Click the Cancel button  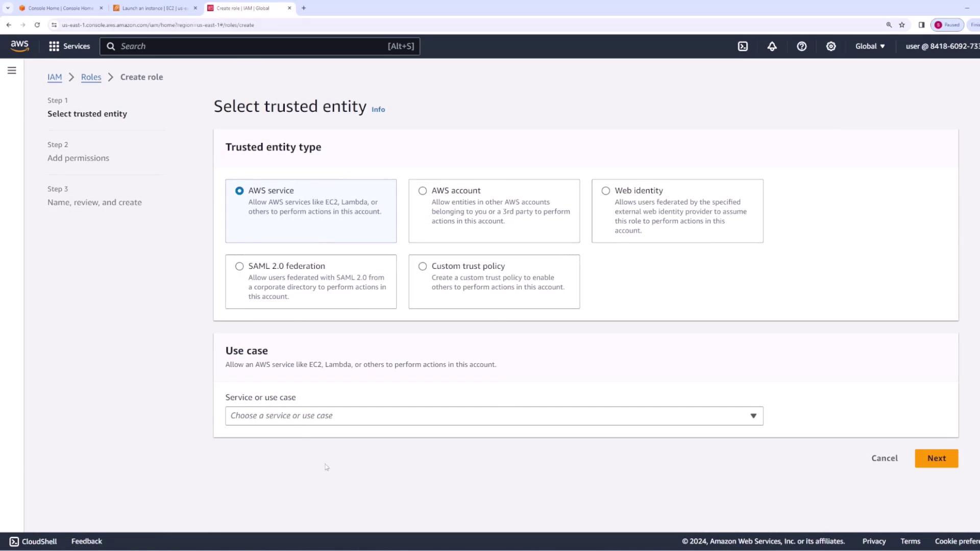pos(884,458)
